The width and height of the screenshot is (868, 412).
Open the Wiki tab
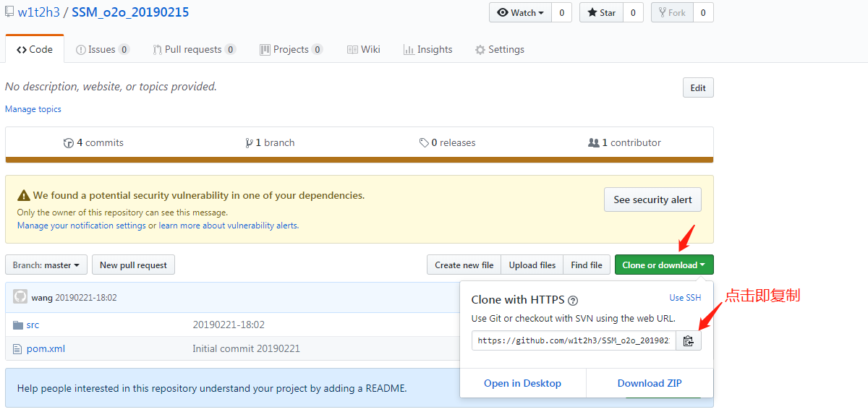[363, 49]
